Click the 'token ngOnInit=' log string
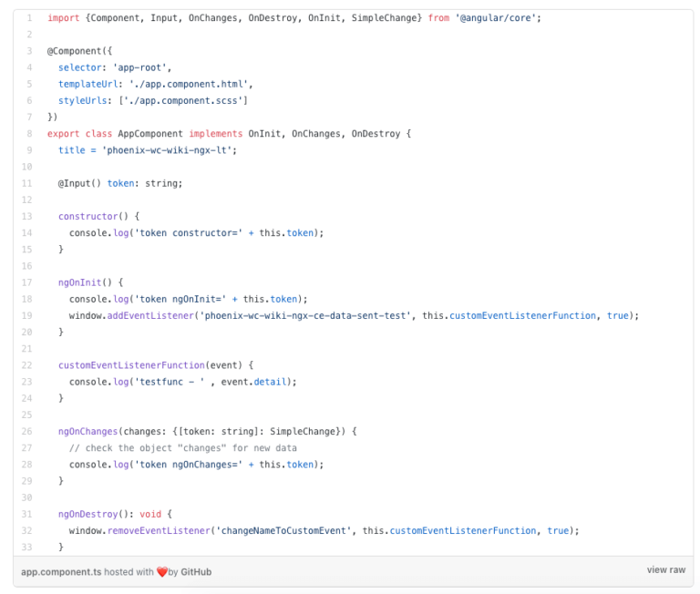This screenshot has width=700, height=594. pos(180,299)
